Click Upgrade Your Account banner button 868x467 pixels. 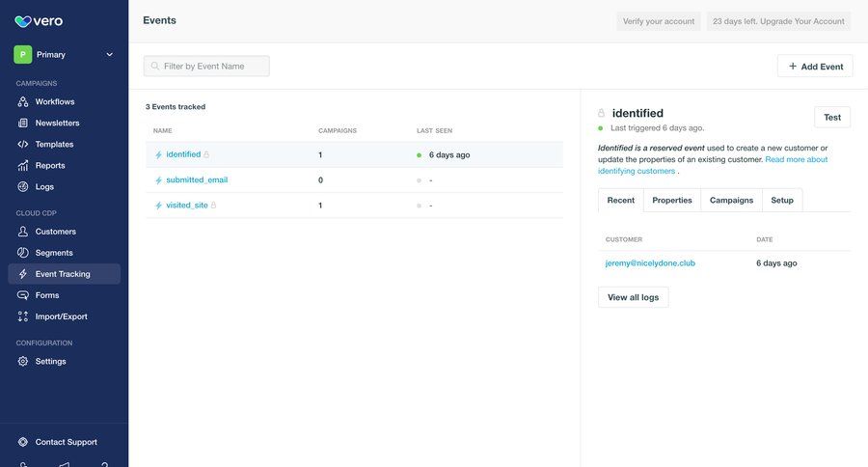(778, 21)
